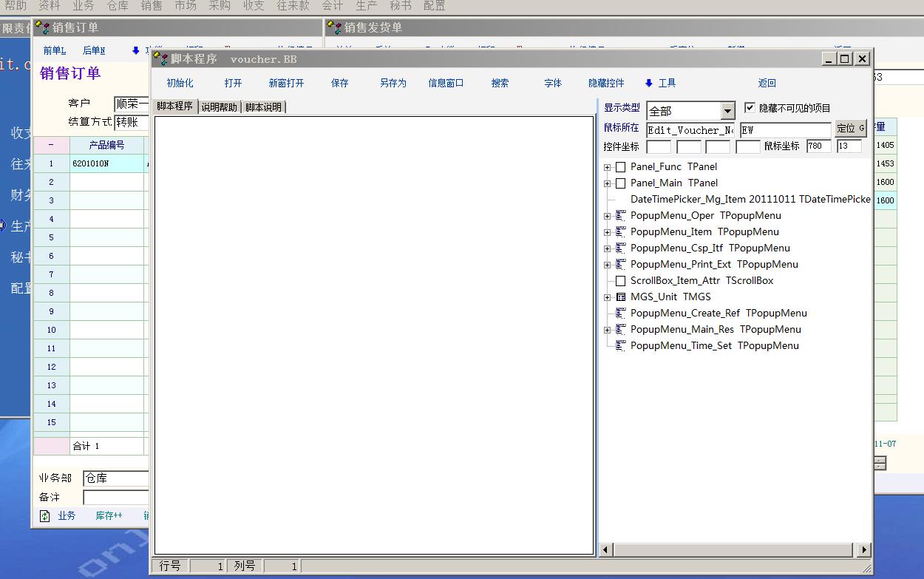Expand the PopupMenu_Print_Ext tree node
The height and width of the screenshot is (579, 924).
coord(608,265)
